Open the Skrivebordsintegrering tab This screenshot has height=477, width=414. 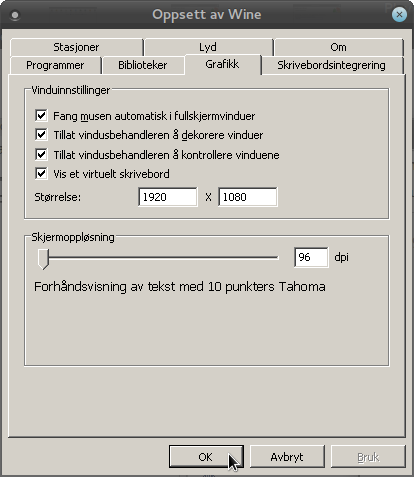pos(332,65)
